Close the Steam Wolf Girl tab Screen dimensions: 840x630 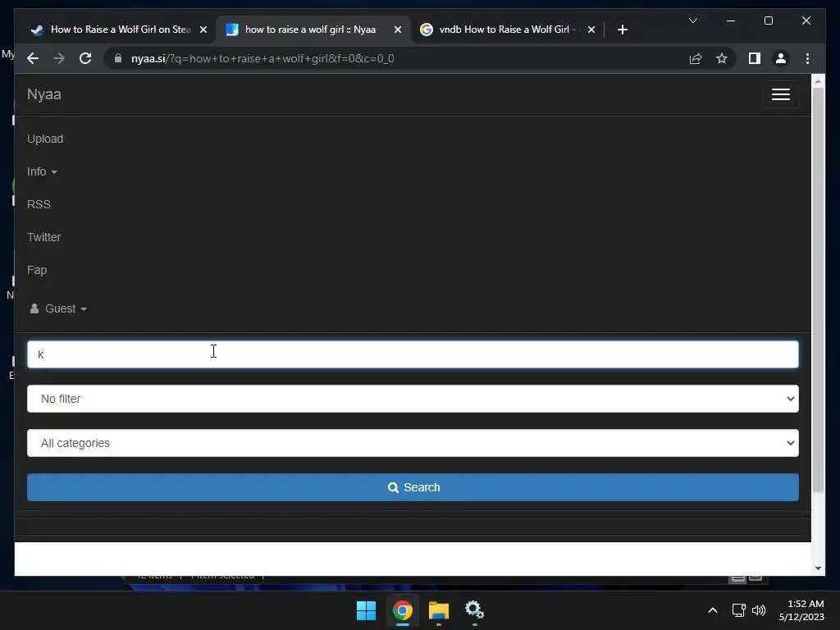[203, 30]
